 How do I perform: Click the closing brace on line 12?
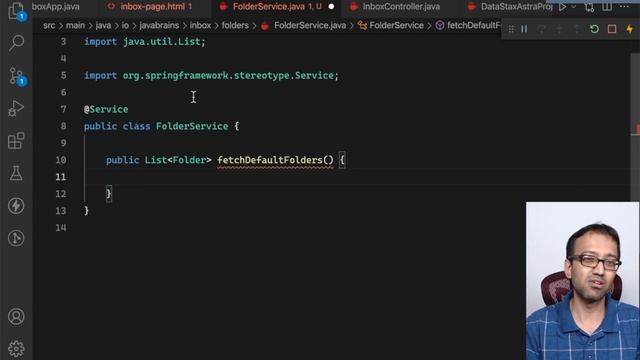click(109, 193)
